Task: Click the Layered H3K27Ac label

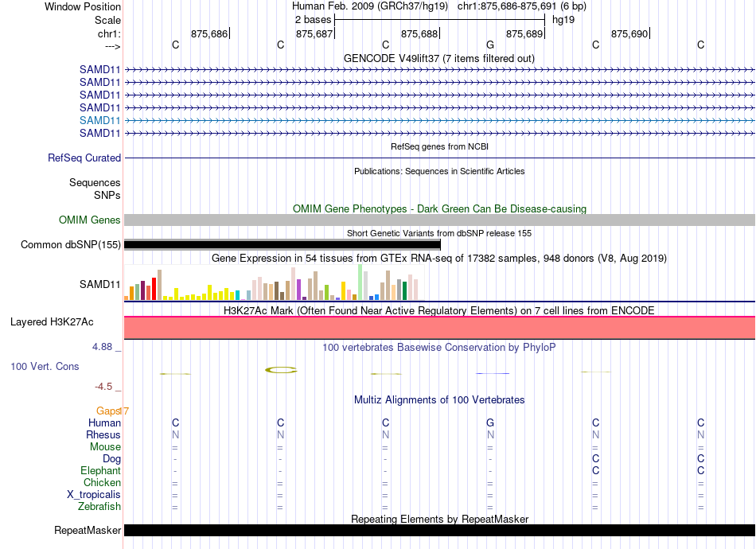Action: click(52, 322)
